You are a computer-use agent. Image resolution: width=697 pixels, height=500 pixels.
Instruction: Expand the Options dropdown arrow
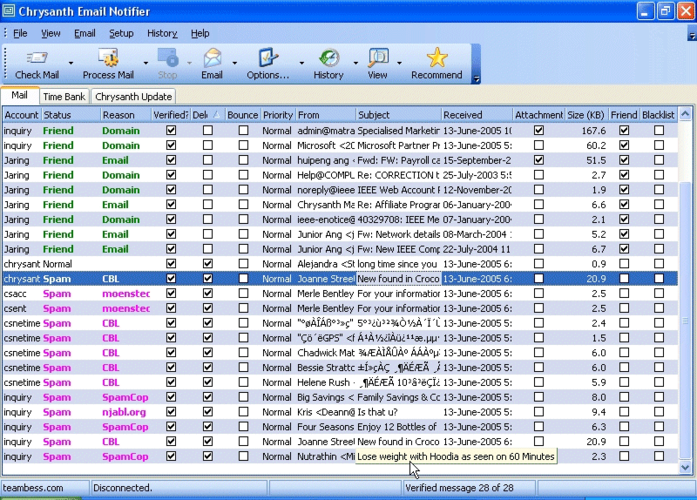(301, 63)
